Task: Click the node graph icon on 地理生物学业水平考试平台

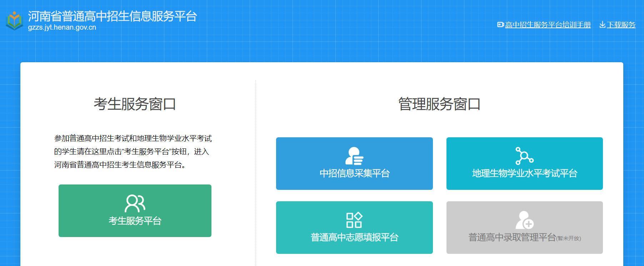Action: (x=524, y=156)
